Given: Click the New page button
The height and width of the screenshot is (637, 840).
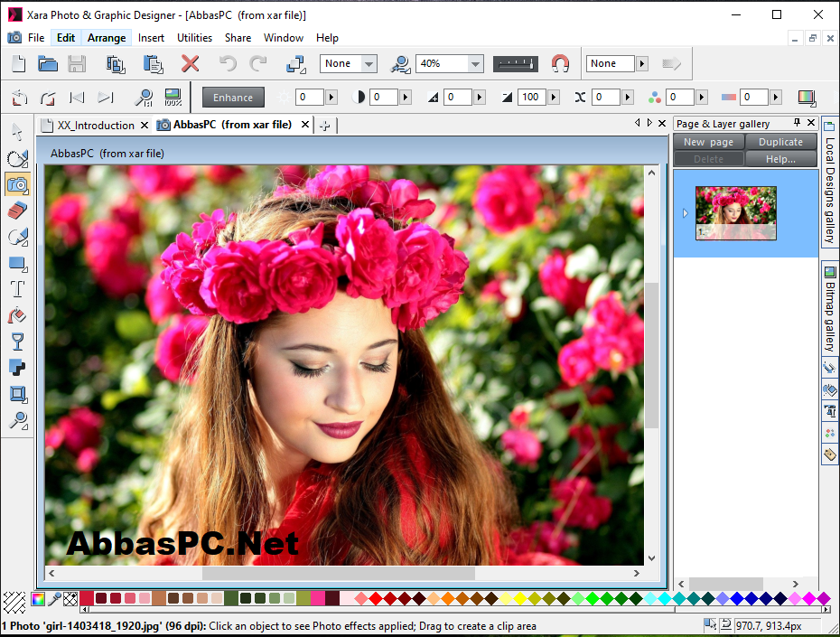Looking at the screenshot, I should click(x=708, y=142).
